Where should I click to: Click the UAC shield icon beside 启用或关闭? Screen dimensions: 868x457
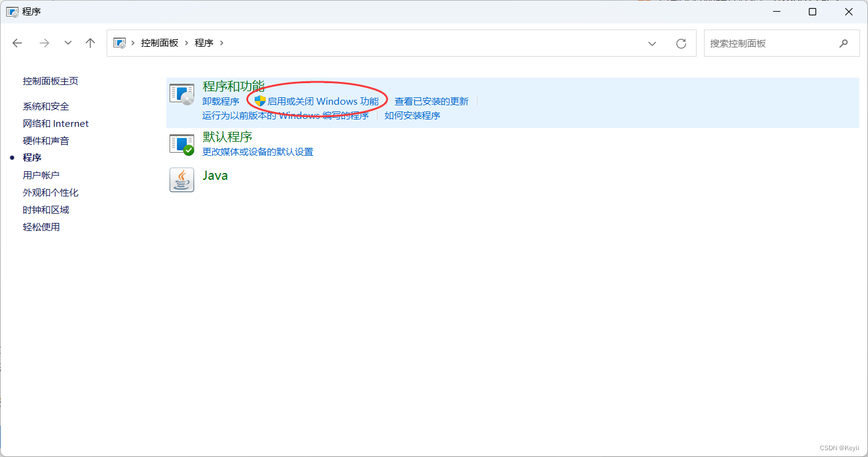click(260, 101)
